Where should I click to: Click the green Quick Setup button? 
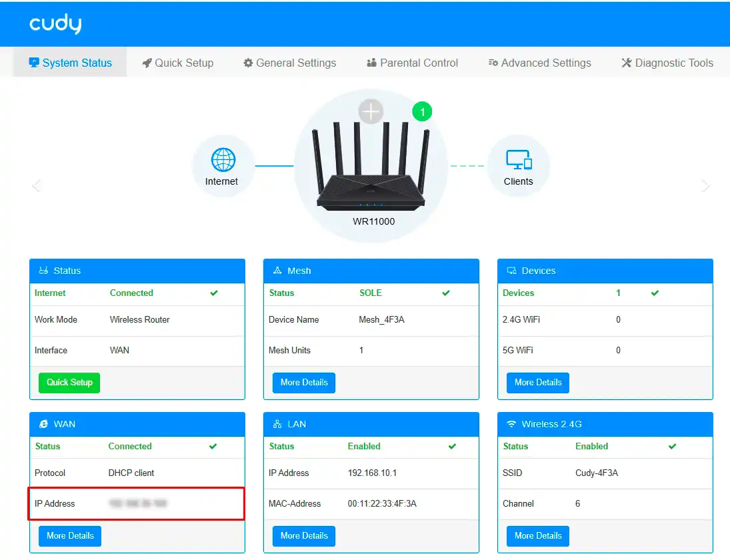coord(69,383)
